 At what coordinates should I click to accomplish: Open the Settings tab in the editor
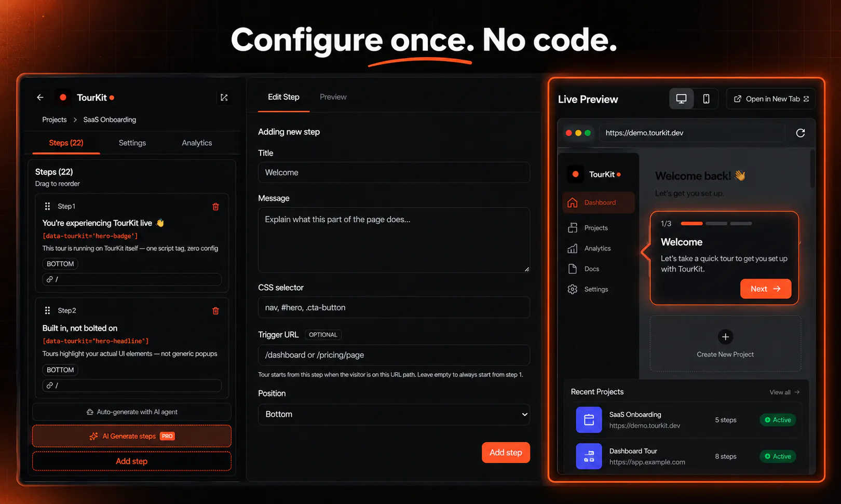[132, 143]
